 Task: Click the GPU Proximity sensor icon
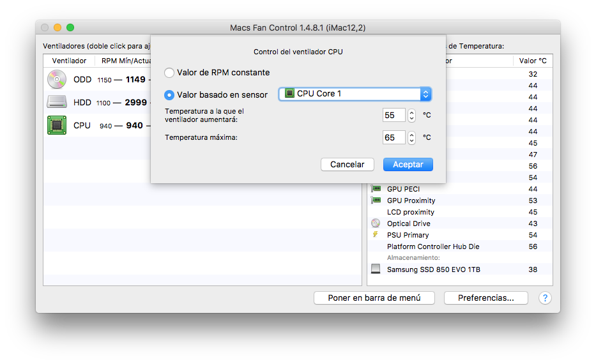pos(376,201)
